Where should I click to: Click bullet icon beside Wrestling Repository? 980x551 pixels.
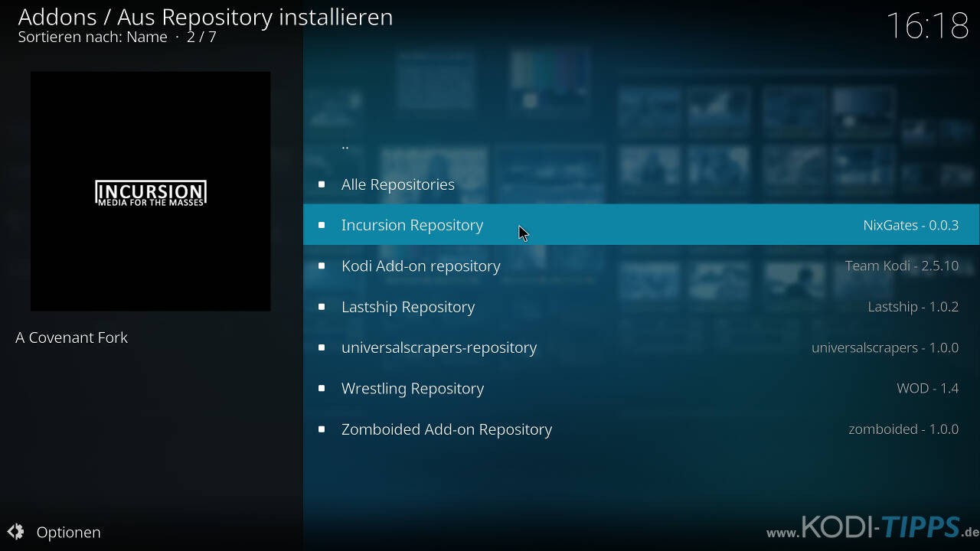[322, 388]
